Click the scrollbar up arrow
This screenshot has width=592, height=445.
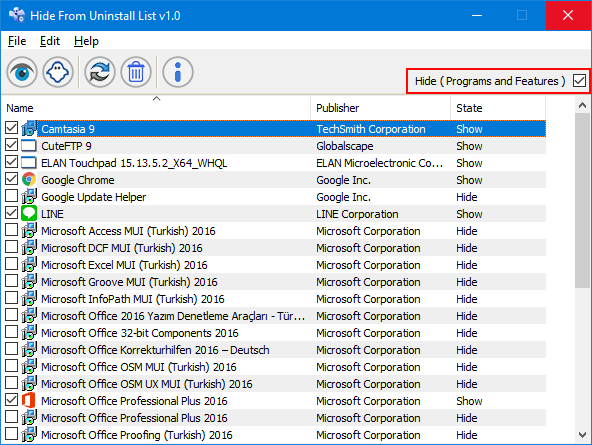583,105
